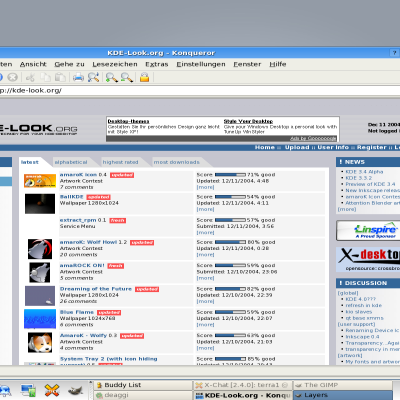
Task: Open the Desktop-themes ad link
Action: (x=128, y=121)
